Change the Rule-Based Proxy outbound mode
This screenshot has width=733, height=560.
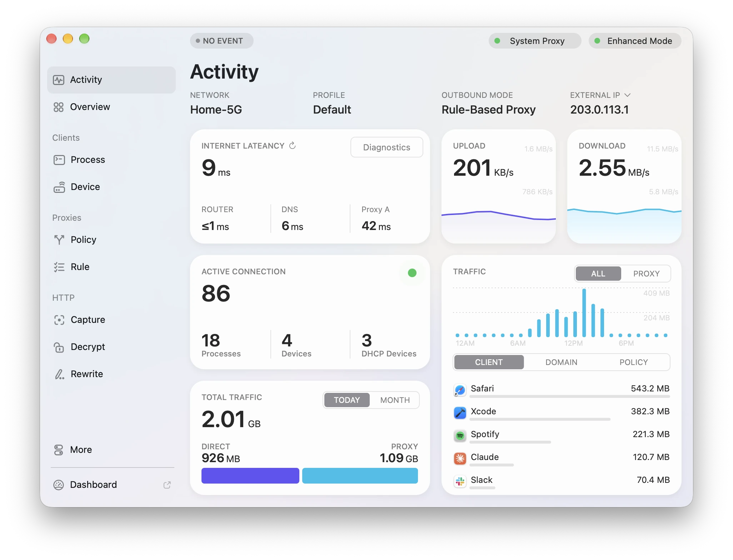point(488,110)
